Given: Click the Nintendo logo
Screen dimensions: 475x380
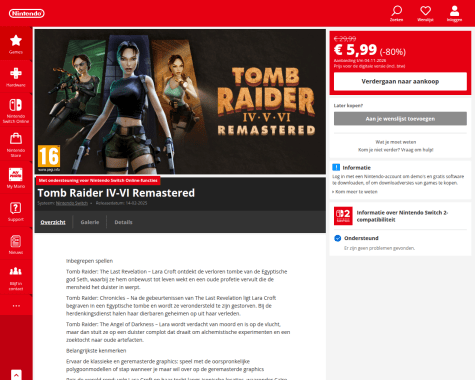Looking at the screenshot, I should pos(27,13).
